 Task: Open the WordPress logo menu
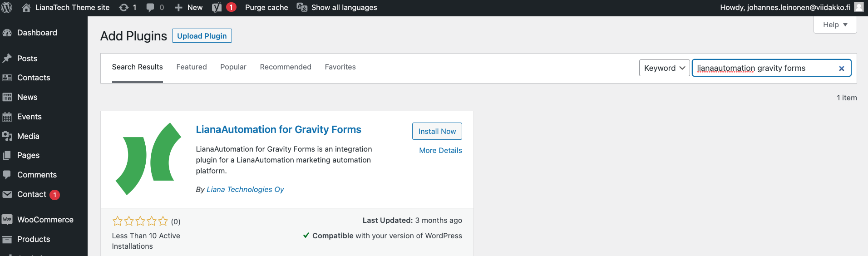point(7,7)
